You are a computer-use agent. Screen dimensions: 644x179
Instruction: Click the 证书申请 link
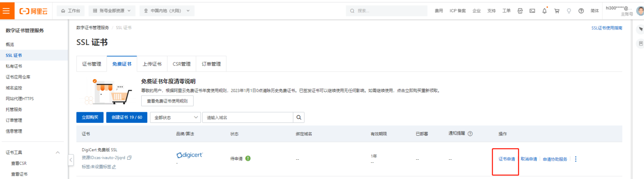click(x=507, y=159)
